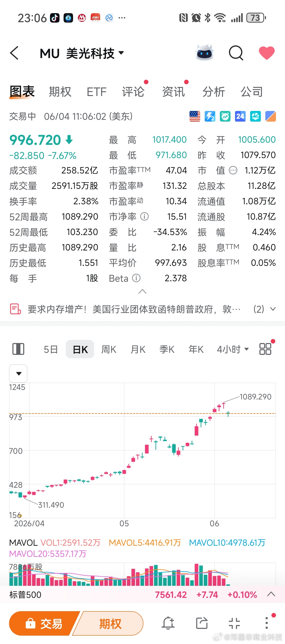
Task: Tap the 1089.290 high label on chart
Action: click(x=255, y=397)
